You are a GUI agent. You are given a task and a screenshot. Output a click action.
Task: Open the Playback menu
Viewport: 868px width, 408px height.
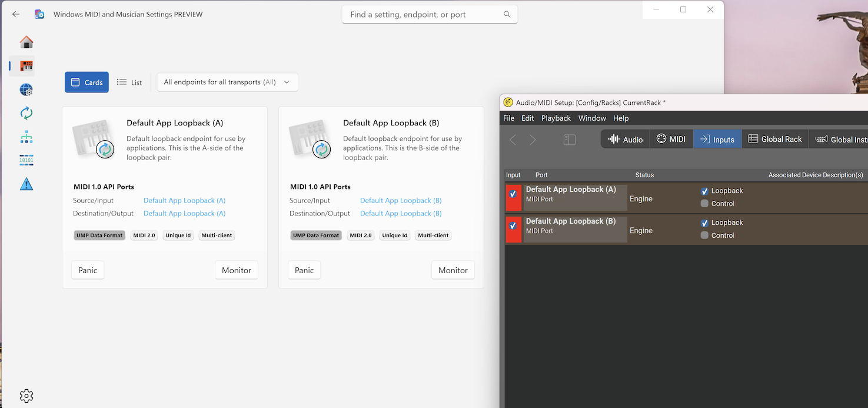click(556, 118)
